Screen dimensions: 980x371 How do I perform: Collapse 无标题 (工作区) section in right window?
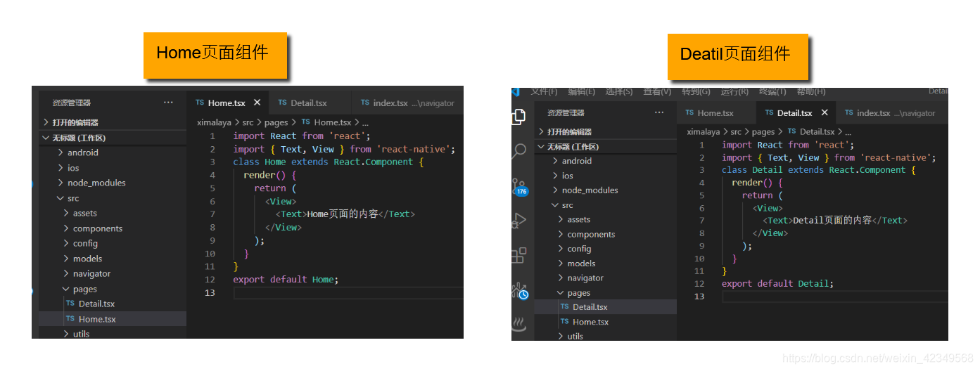click(606, 146)
